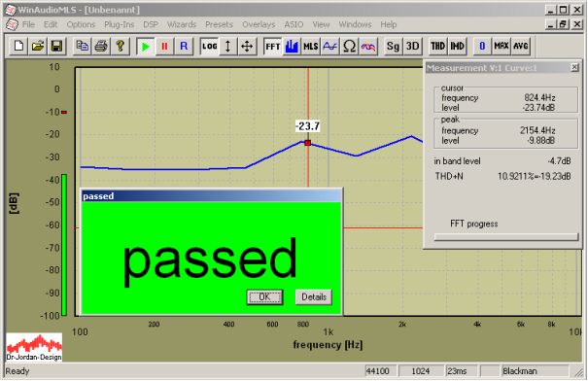The image size is (588, 381).
Task: Click the Dr-Jordan-Design logo
Action: tap(34, 347)
